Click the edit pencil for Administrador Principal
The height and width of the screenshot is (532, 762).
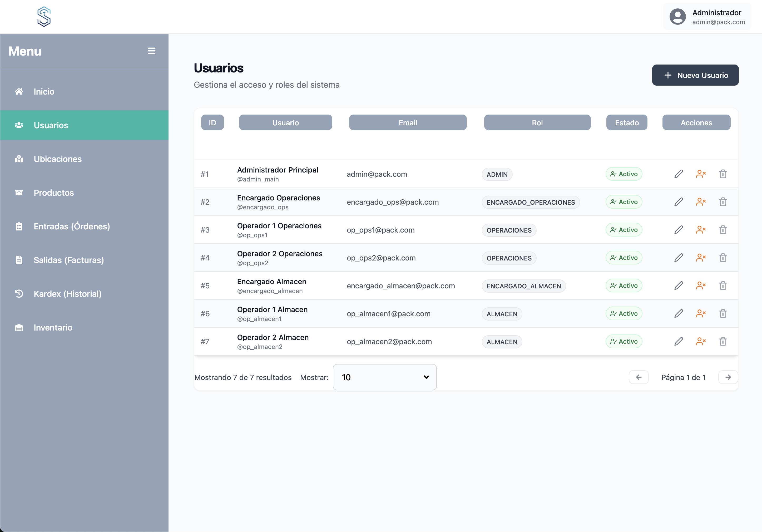678,174
